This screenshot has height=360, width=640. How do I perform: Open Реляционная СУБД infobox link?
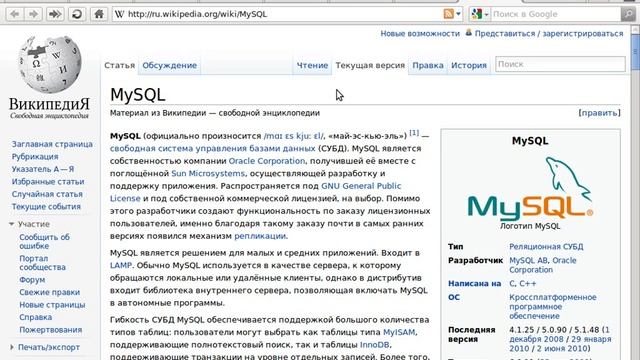(x=546, y=247)
